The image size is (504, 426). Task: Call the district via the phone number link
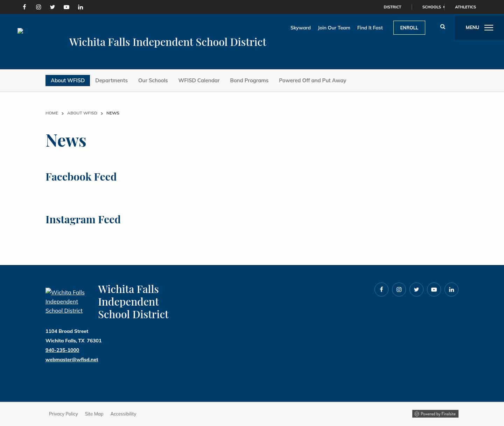pos(62,350)
